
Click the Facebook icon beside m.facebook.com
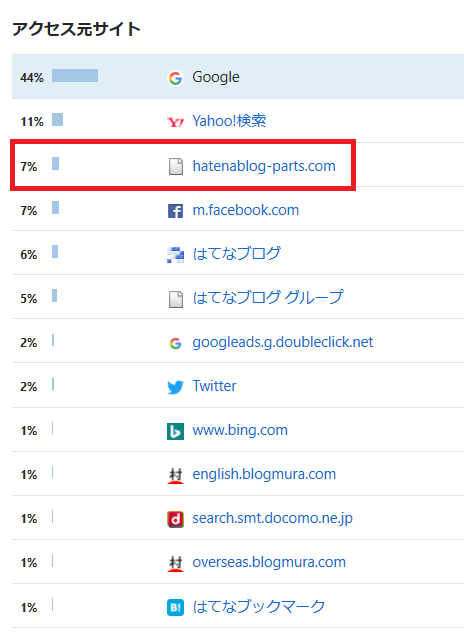175,211
